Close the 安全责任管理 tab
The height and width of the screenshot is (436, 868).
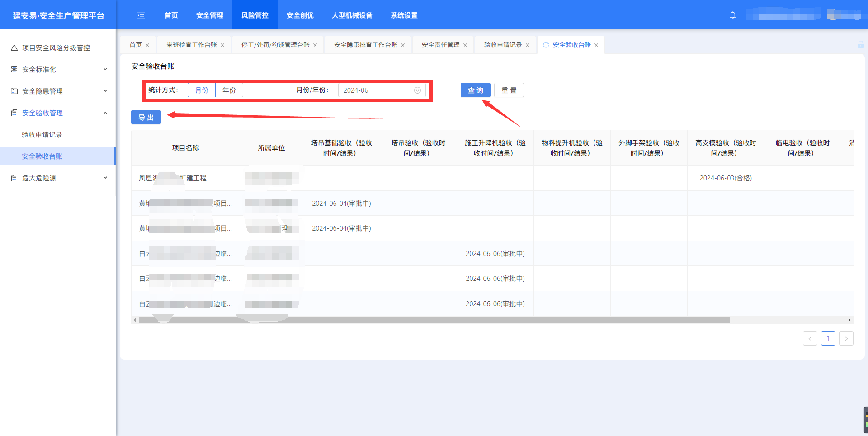pyautogui.click(x=465, y=45)
